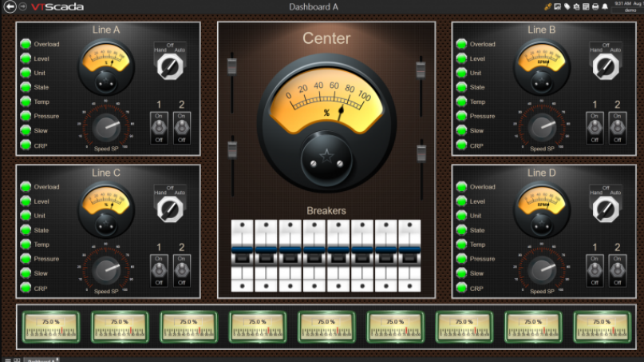
Task: Click the upper left slider handle in Center panel
Action: [232, 66]
